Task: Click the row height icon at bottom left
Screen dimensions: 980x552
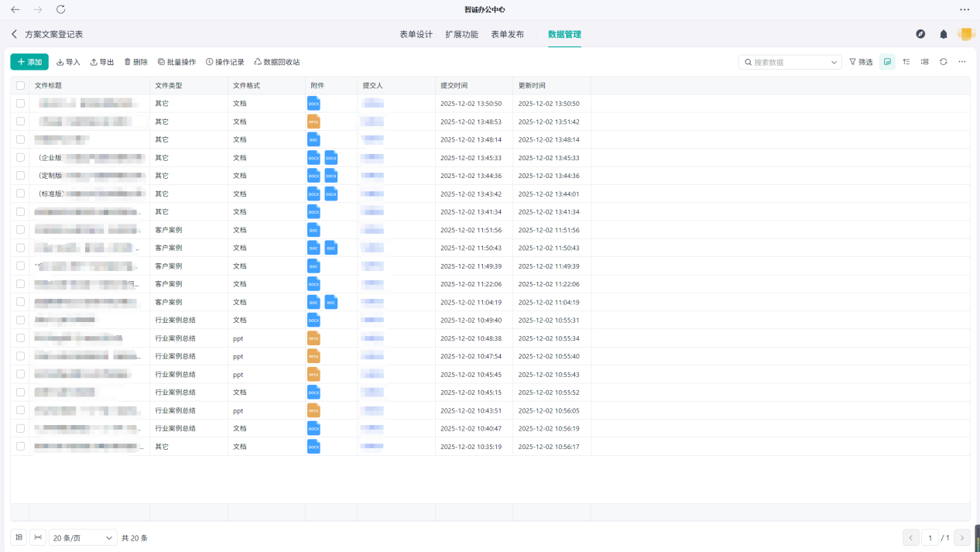Action: click(19, 537)
